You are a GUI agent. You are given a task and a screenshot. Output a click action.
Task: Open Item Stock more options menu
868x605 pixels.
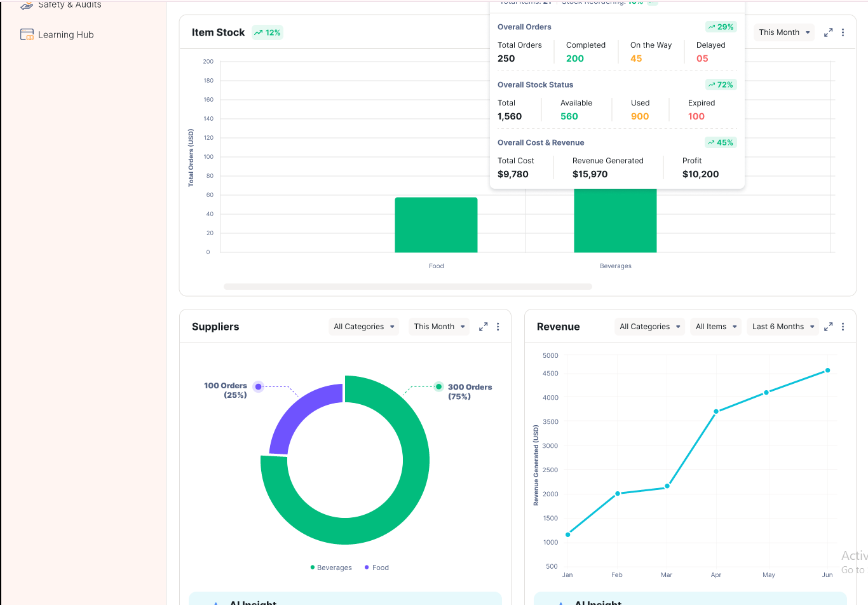[843, 32]
